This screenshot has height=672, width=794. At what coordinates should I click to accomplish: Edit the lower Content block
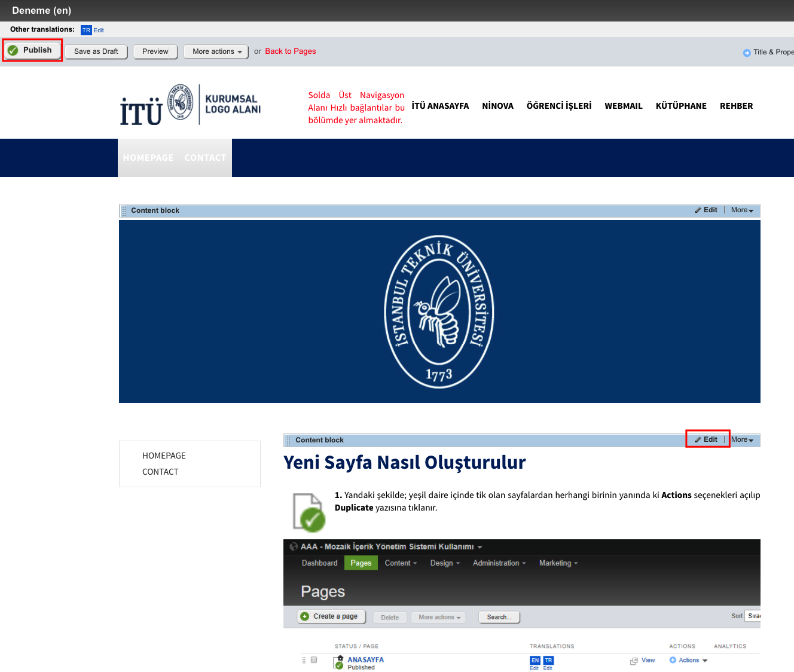click(x=706, y=439)
